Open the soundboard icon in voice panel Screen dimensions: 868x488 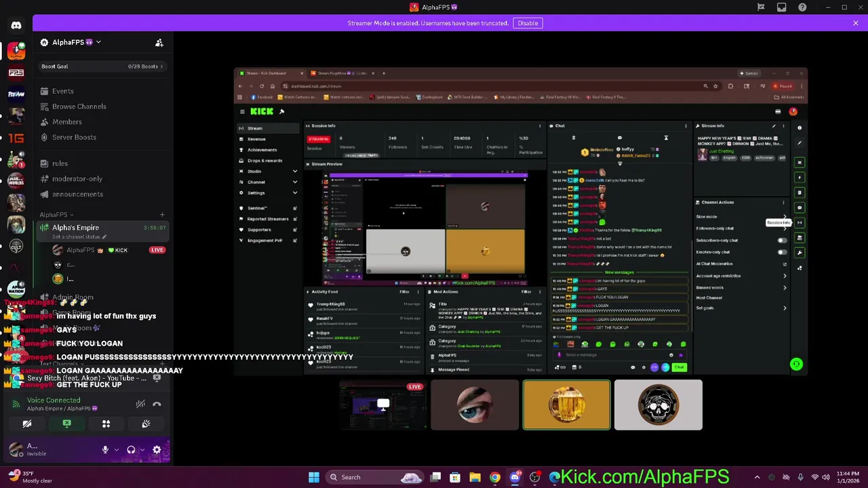click(146, 424)
